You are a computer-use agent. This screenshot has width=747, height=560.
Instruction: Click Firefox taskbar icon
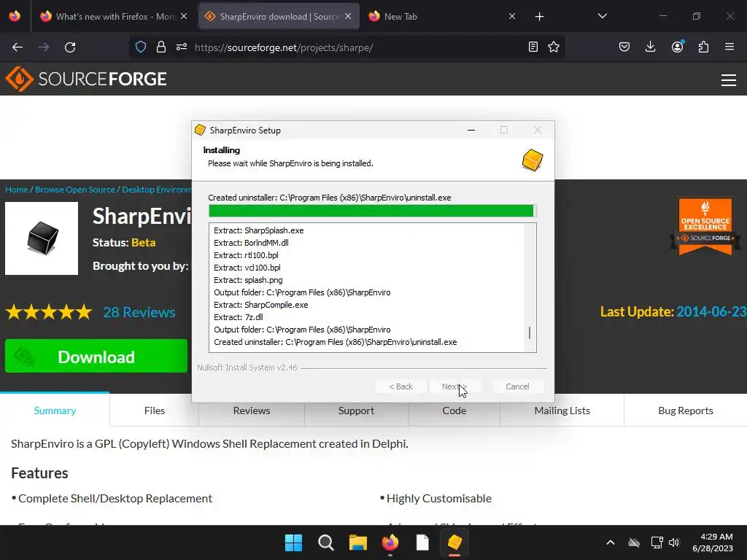click(x=390, y=542)
